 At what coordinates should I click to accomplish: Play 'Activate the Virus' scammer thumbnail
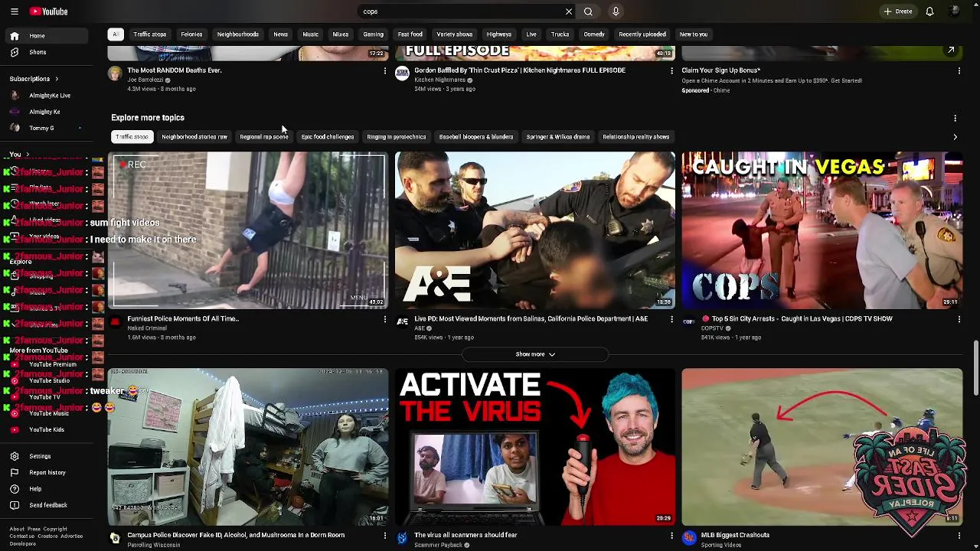click(x=535, y=447)
